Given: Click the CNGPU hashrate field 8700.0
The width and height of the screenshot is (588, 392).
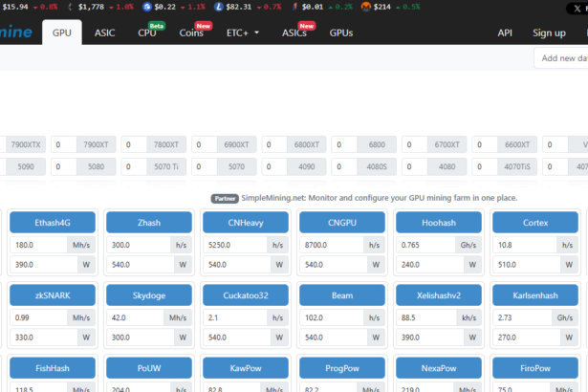Looking at the screenshot, I should click(x=332, y=245).
